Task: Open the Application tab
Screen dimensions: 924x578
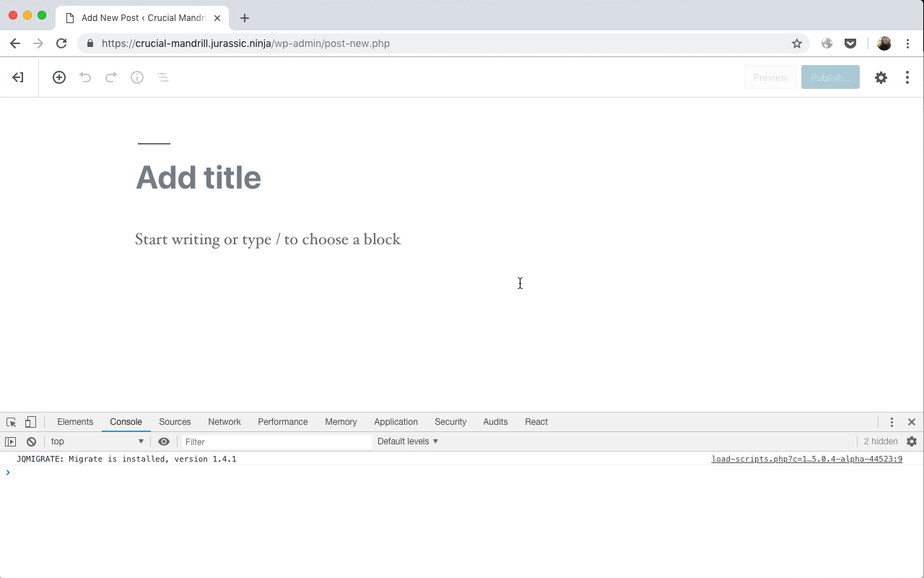Action: click(x=396, y=422)
